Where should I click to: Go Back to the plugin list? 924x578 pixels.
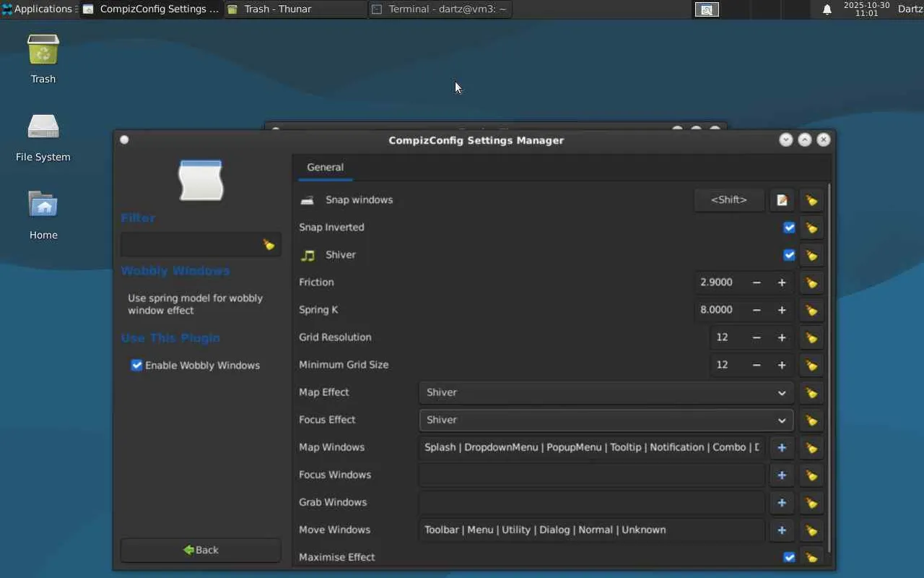click(201, 550)
